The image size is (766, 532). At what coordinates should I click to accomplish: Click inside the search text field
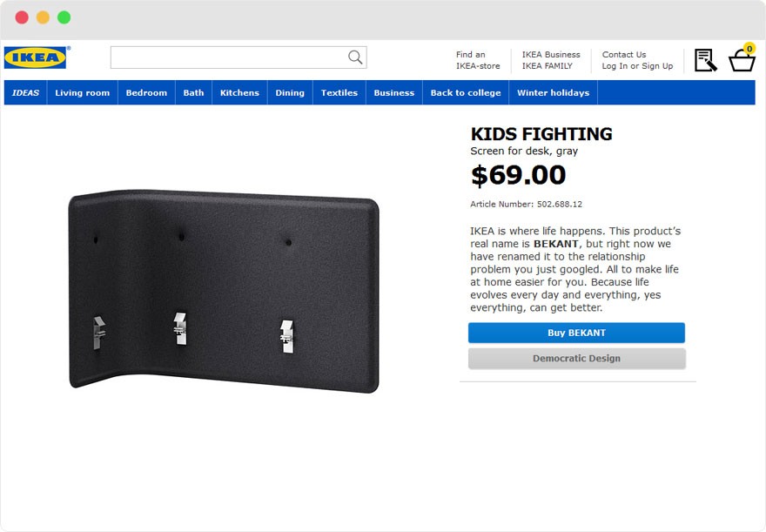click(228, 57)
